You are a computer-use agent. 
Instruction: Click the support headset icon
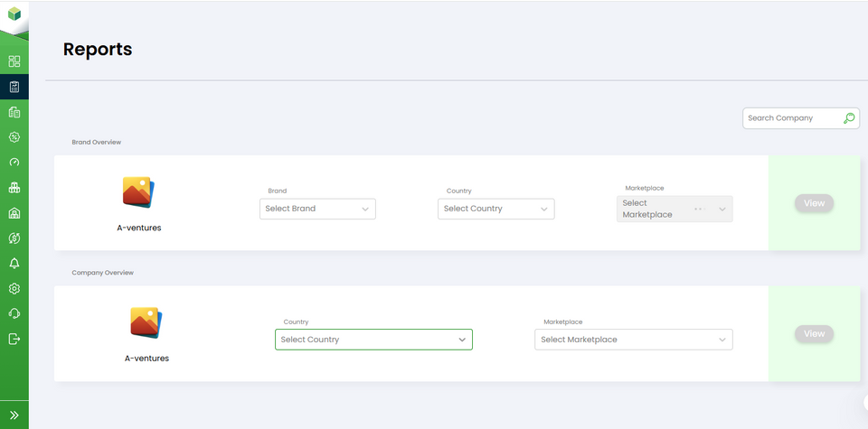click(14, 313)
